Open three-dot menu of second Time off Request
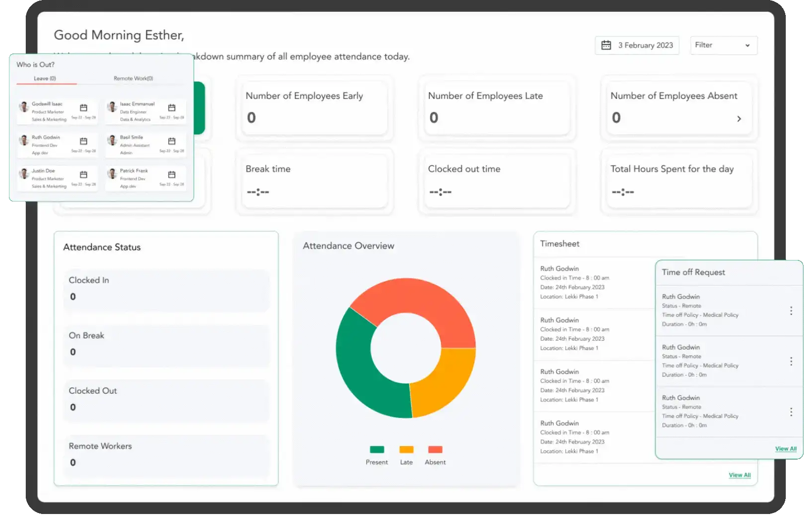The image size is (812, 515). (x=791, y=361)
